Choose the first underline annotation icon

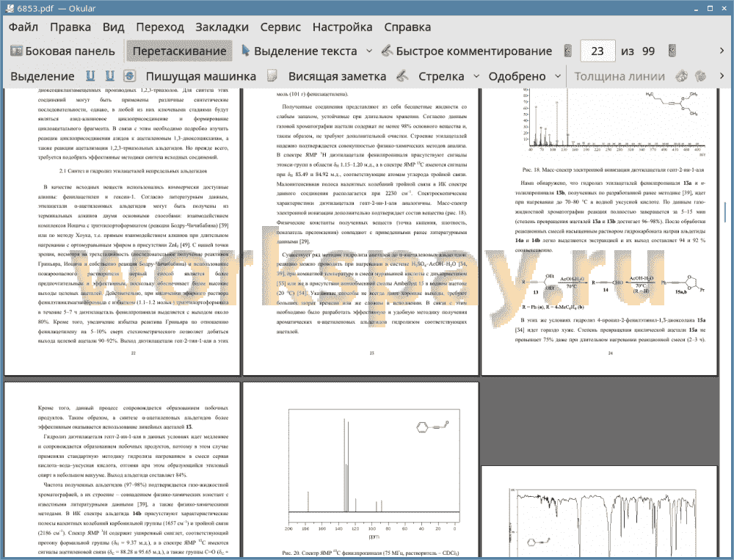90,76
